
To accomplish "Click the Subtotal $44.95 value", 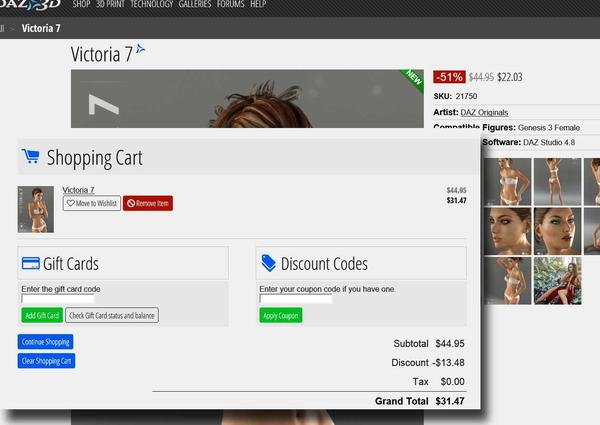I will (450, 344).
